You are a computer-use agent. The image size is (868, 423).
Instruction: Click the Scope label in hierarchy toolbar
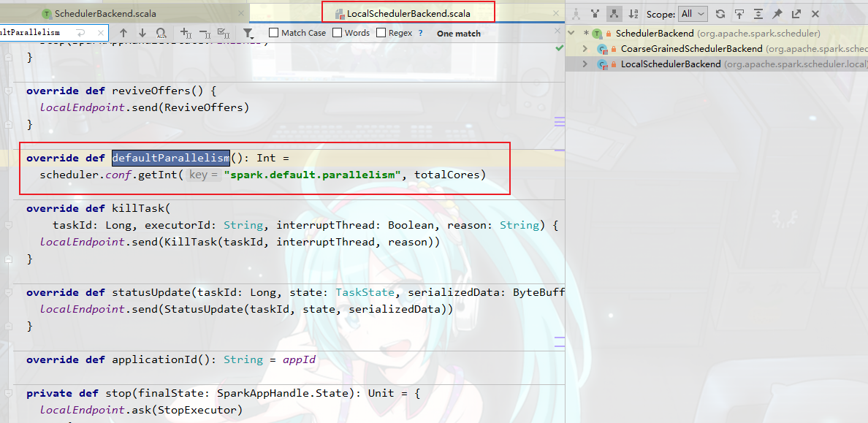(x=660, y=14)
